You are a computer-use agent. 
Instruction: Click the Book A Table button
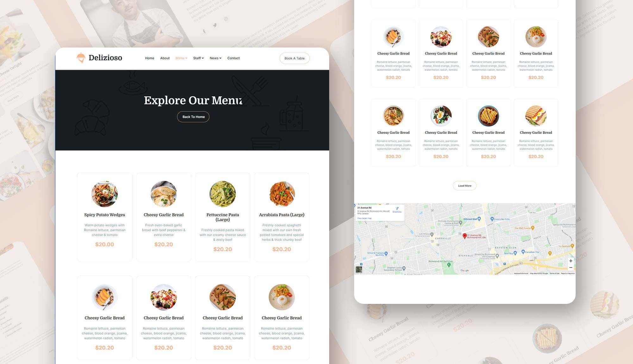tap(295, 58)
